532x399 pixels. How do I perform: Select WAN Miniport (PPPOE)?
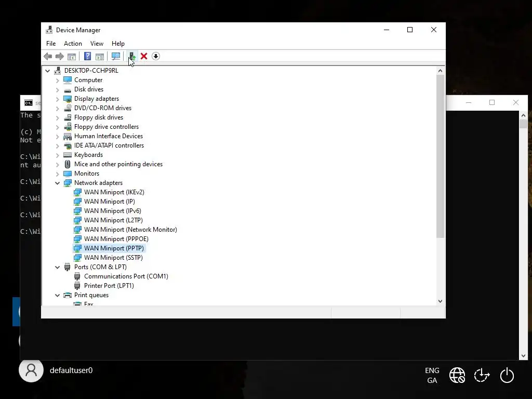[116, 239]
